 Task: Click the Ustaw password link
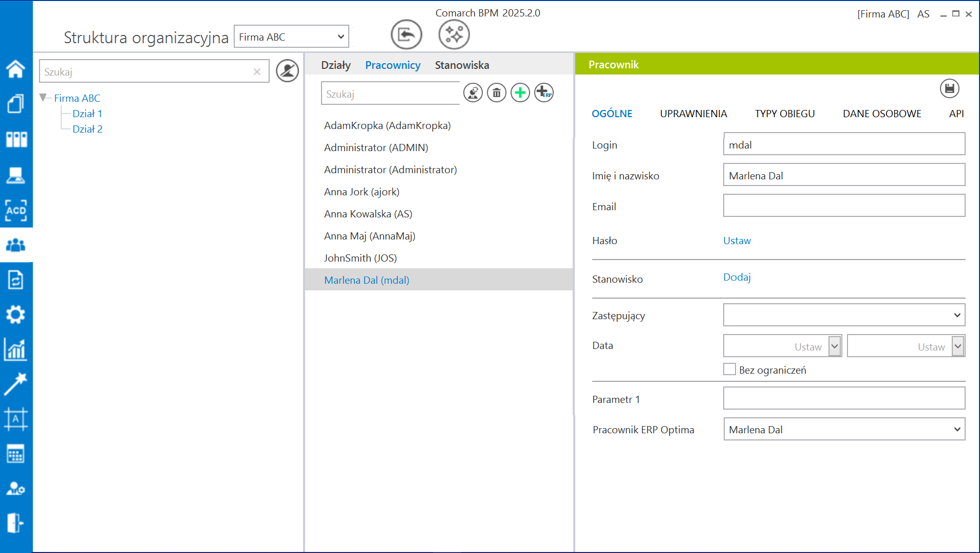(737, 241)
